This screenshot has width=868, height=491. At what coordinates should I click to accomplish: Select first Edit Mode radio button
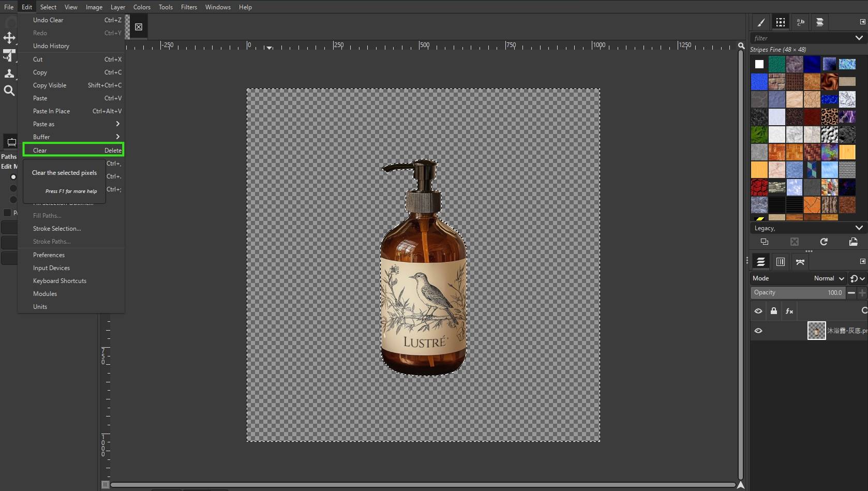[x=13, y=177]
